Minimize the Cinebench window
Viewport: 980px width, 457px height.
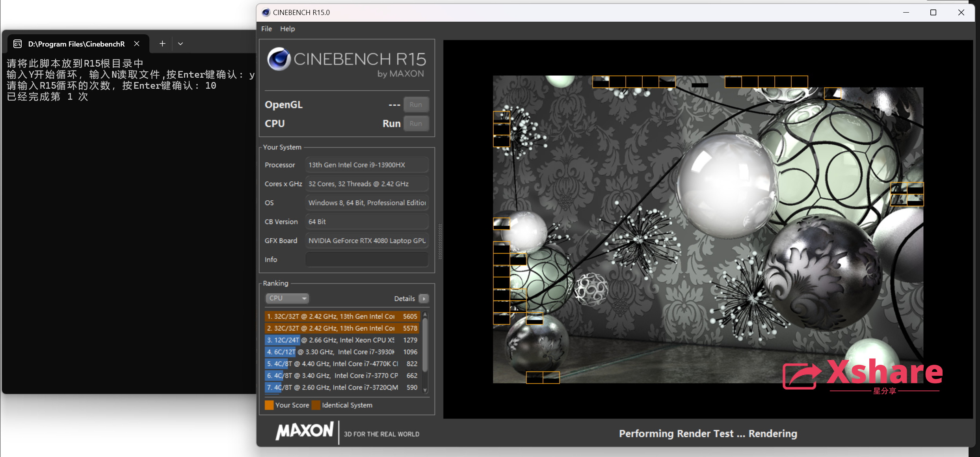pos(906,12)
